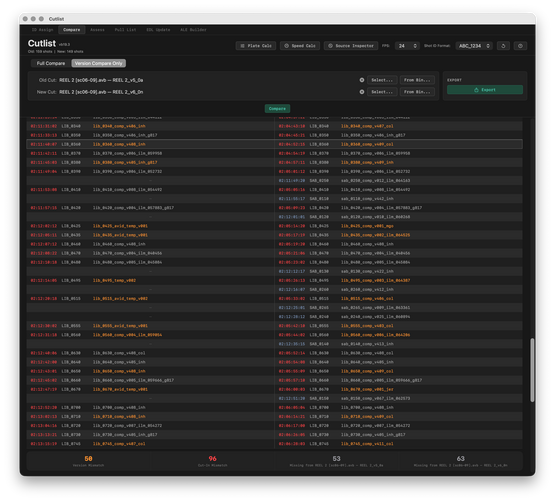
Task: Click the New Cut file name REEL 2_v6_0n
Action: pyautogui.click(x=101, y=92)
